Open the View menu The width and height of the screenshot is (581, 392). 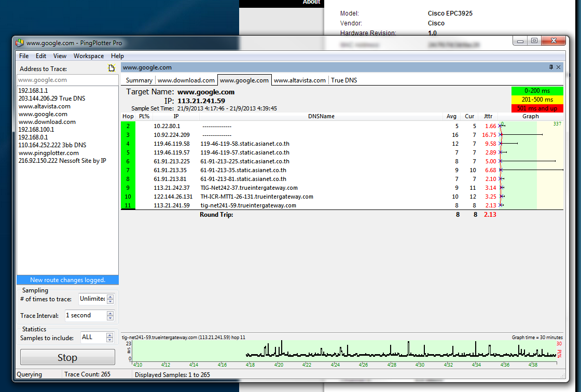pos(60,56)
